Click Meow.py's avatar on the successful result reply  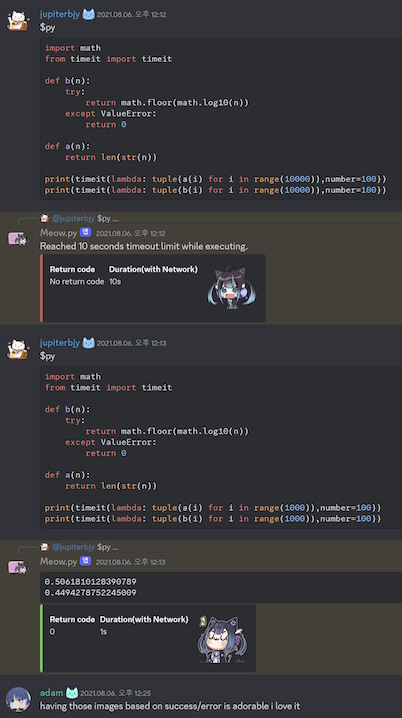click(x=18, y=567)
